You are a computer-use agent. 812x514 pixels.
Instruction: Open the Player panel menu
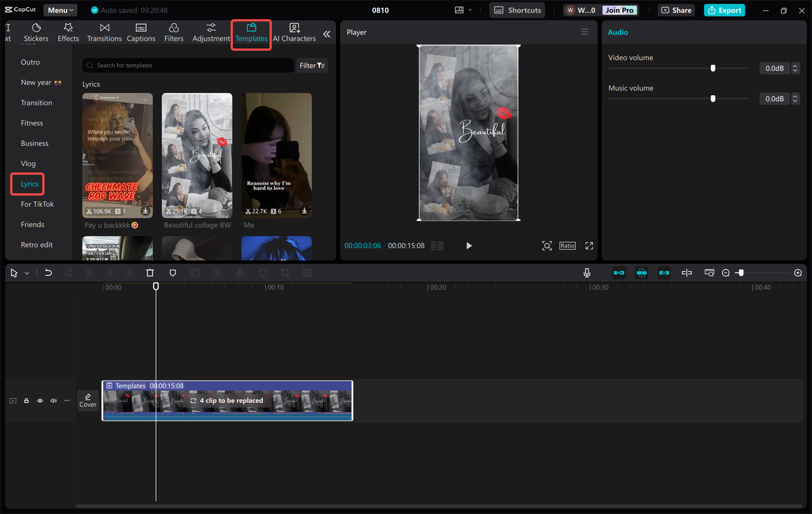coord(585,32)
